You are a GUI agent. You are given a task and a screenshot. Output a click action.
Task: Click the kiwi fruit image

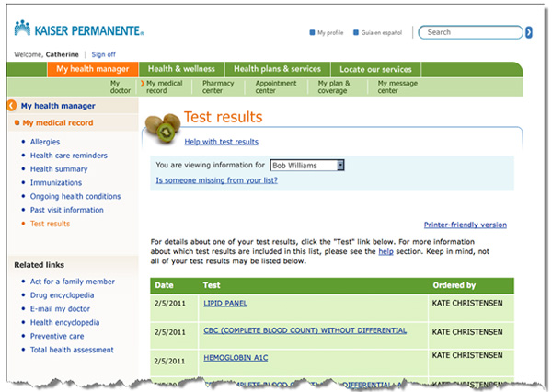pos(163,127)
